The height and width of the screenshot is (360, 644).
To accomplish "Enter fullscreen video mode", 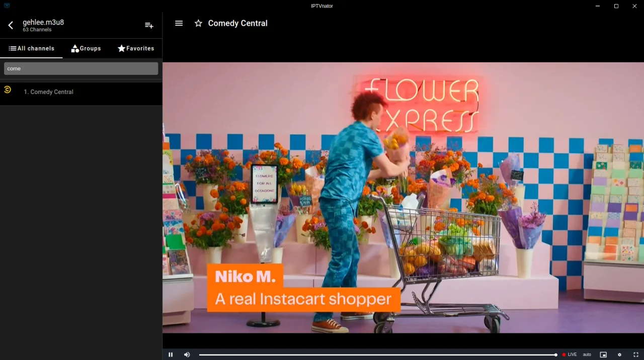I will pyautogui.click(x=636, y=354).
